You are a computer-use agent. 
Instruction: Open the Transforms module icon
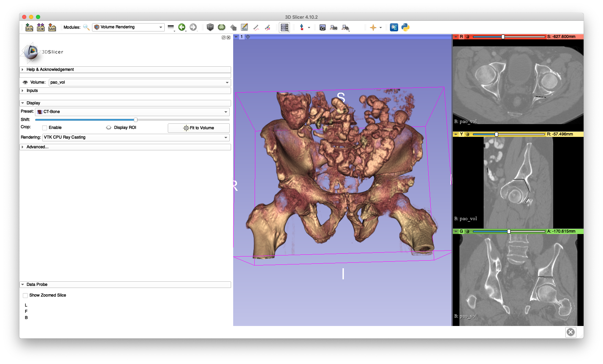point(233,27)
